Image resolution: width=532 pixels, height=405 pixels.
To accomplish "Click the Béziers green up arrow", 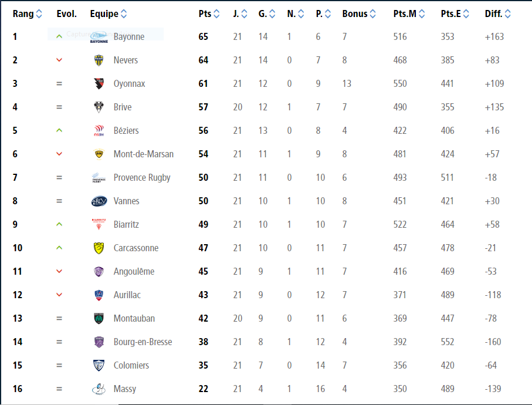I will click(x=59, y=130).
